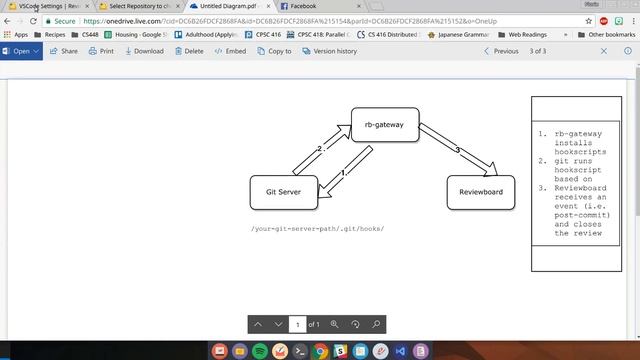Close the OneDrive file preview

(x=604, y=51)
